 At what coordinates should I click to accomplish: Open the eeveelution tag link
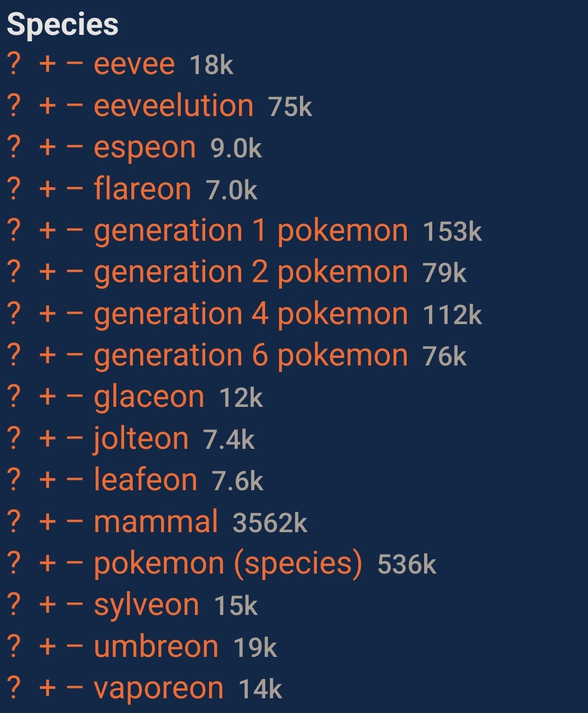click(x=173, y=106)
